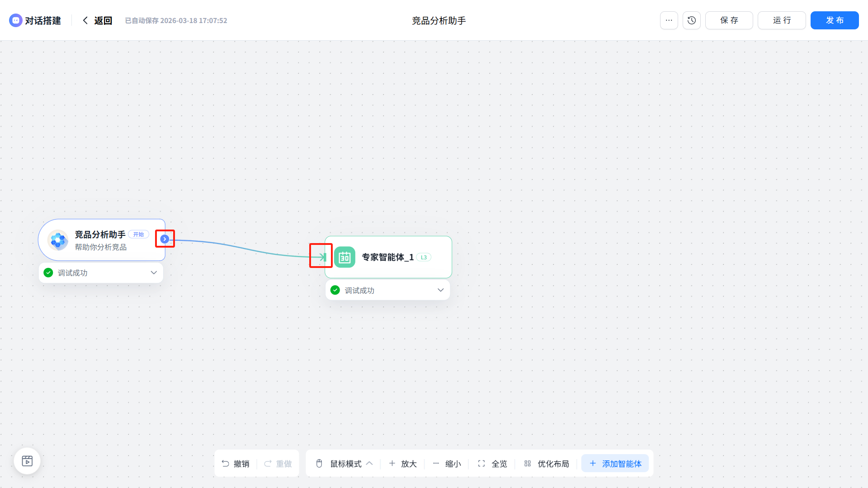Click 添加智能体 to add agent
Screen dimensions: 868x488
pyautogui.click(x=615, y=464)
